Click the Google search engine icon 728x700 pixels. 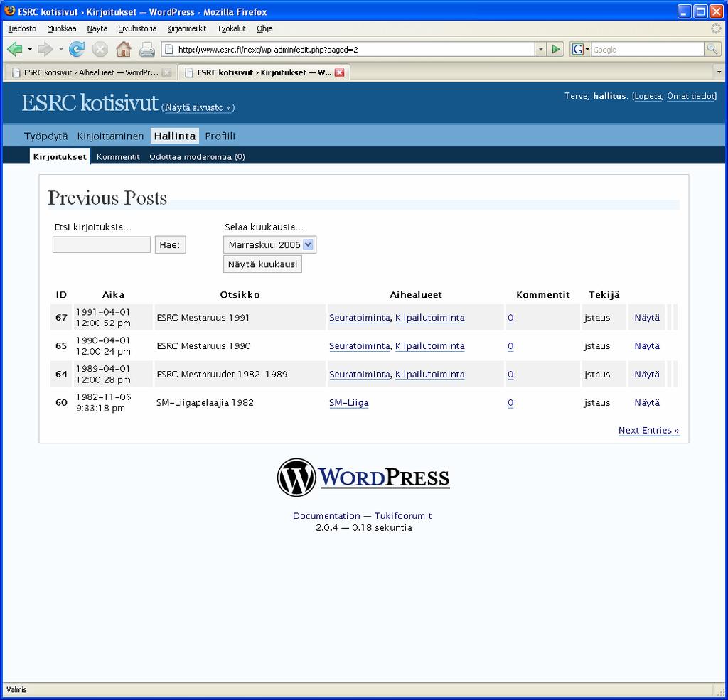[x=577, y=49]
